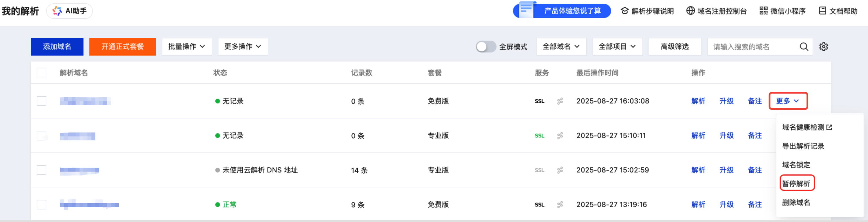
Task: Open the 全部域名 filter dropdown
Action: 561,46
